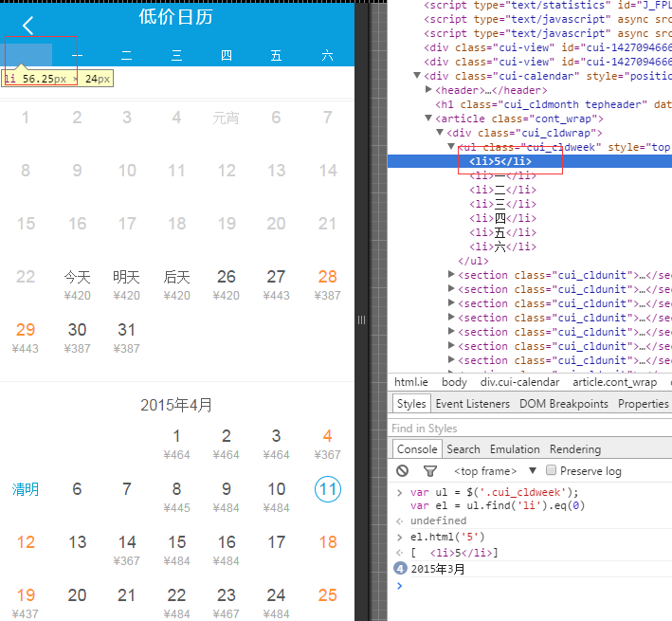Viewport: 672px width, 621px height.
Task: Collapse the div cui-calendar node
Action: [418, 76]
